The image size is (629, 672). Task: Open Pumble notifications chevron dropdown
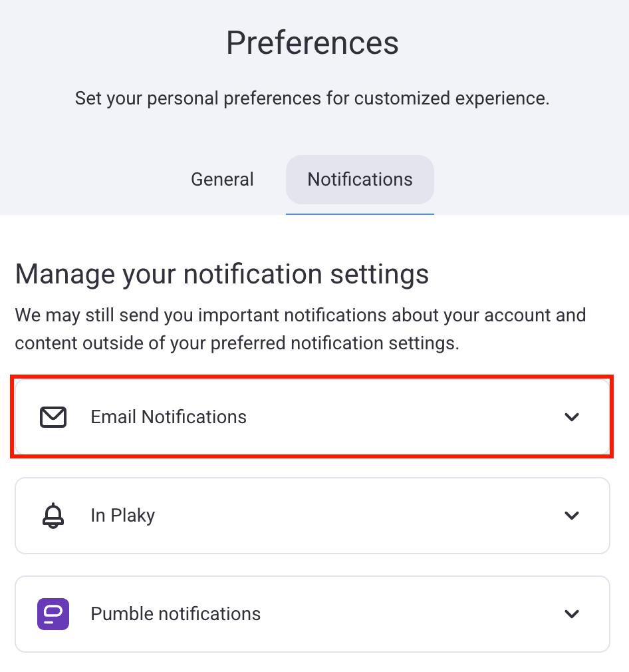(x=572, y=613)
